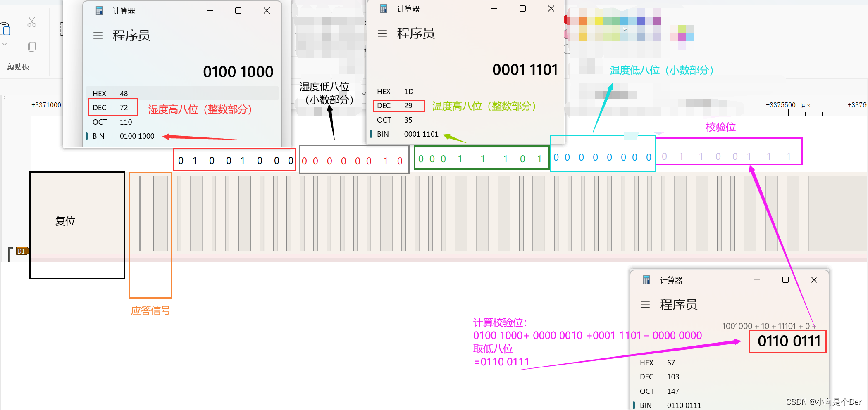Open hamburger menu in middle calculator window

coord(382,34)
